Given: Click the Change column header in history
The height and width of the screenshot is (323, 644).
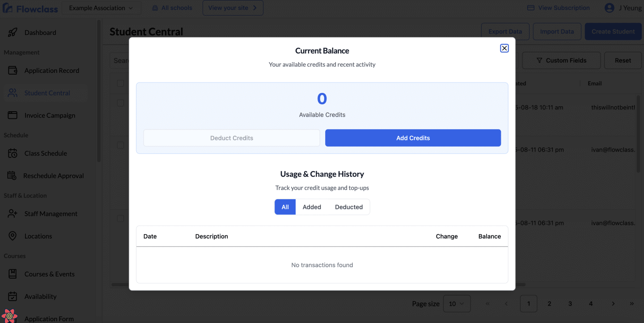Looking at the screenshot, I should click(x=447, y=236).
